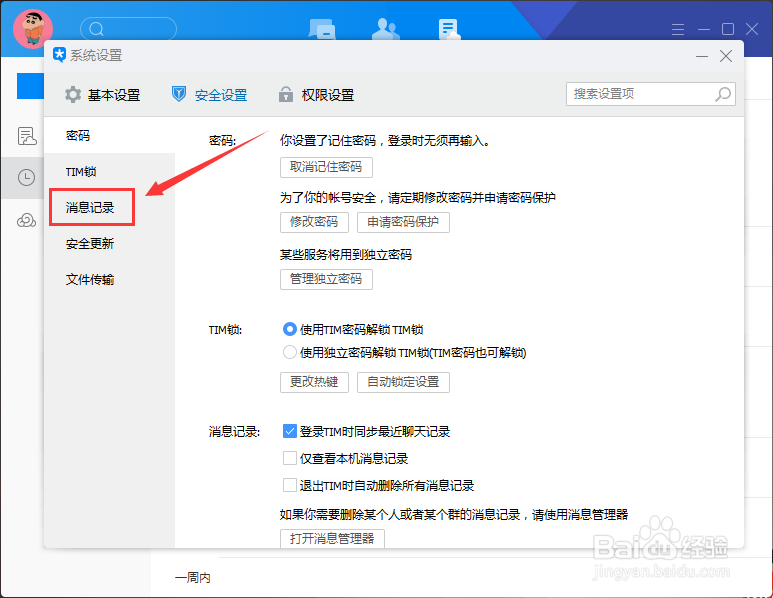Uncheck 登录TIM时同步最近聊天记录

[289, 431]
